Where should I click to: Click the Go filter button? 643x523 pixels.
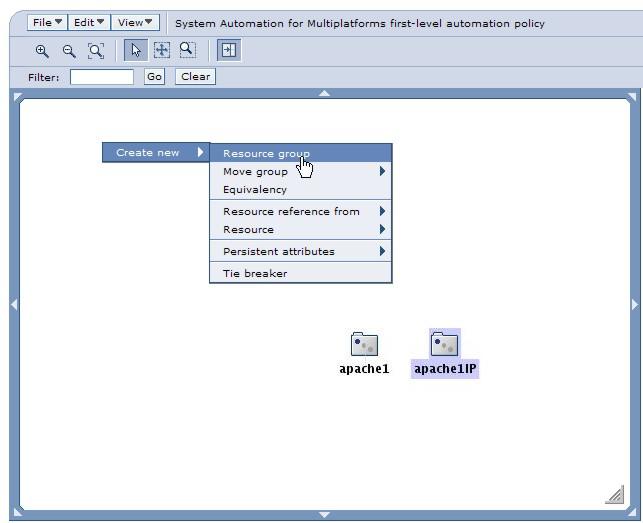(154, 77)
